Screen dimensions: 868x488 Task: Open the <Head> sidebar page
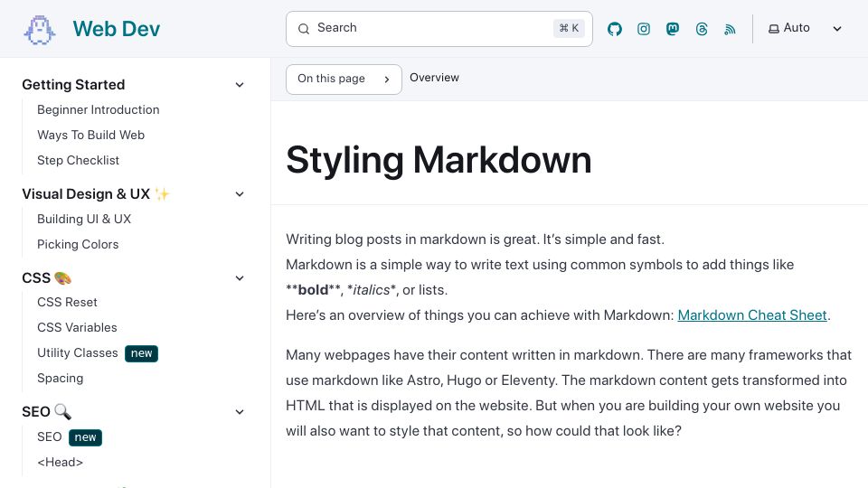coord(60,462)
